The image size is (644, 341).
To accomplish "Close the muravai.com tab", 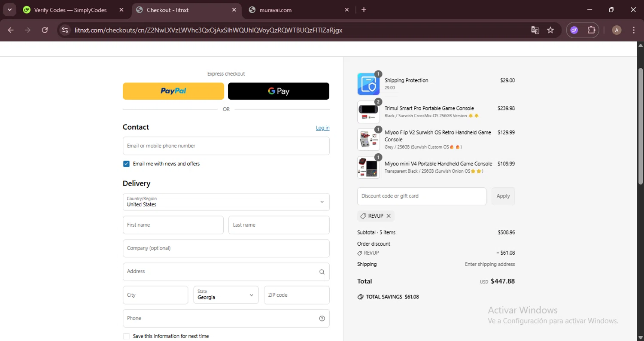I will click(346, 10).
